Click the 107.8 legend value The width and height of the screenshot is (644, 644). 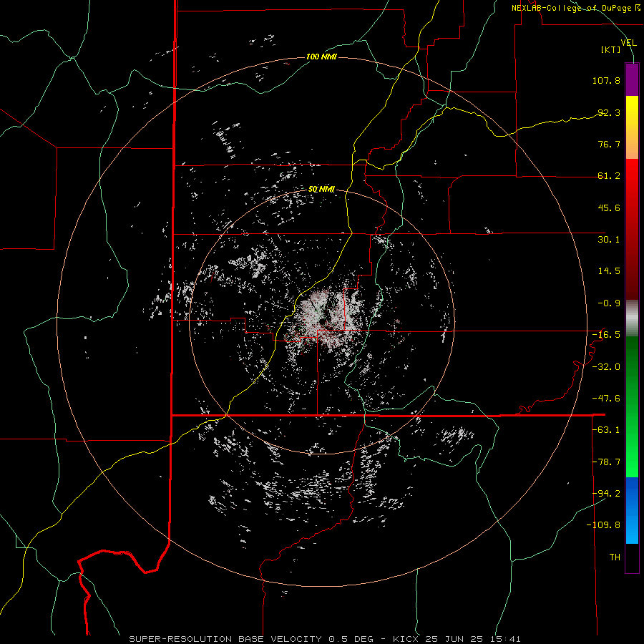click(606, 80)
